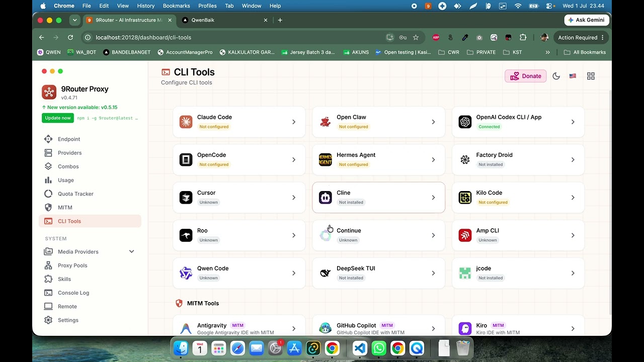
Task: Copy the npm i -g 9router command text
Action: (107, 118)
